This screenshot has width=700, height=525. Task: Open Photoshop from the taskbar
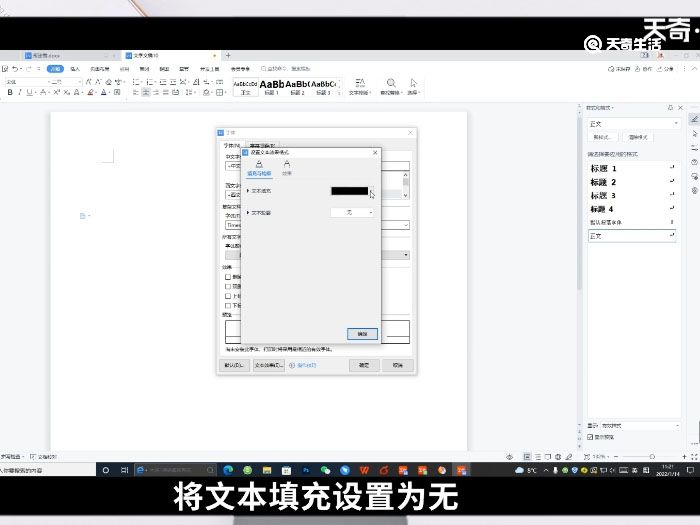(x=306, y=470)
